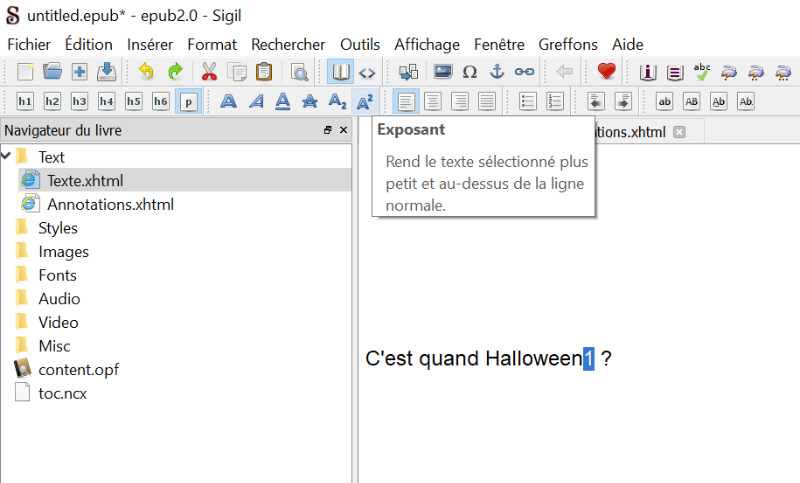The height and width of the screenshot is (483, 800).
Task: Close the Annotations.xhtml tab
Action: point(679,132)
